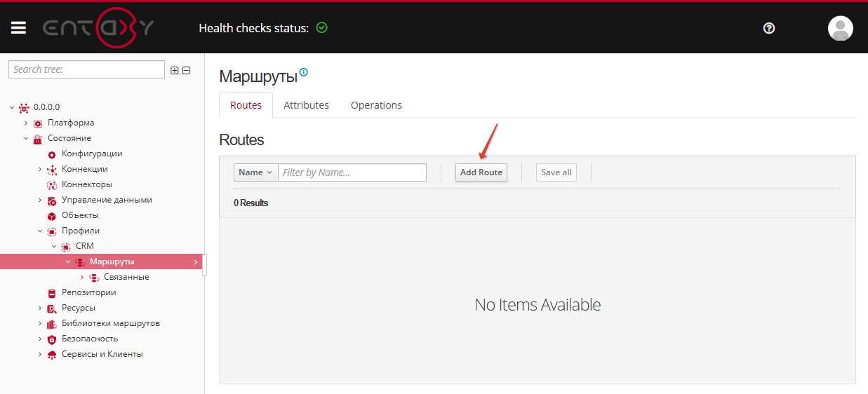Click the Связанные icon

click(x=94, y=278)
